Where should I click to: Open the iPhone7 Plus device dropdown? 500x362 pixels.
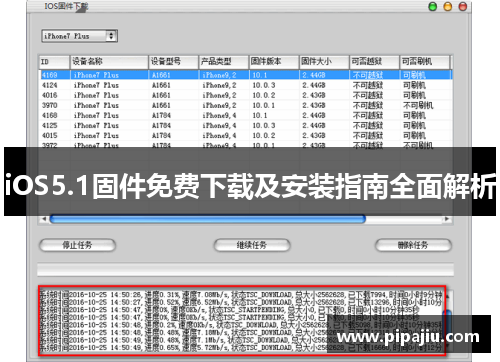[79, 36]
